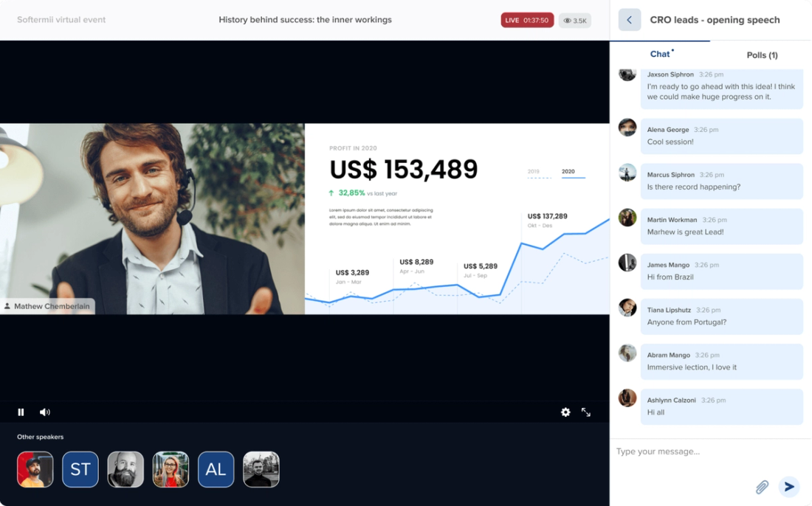The width and height of the screenshot is (812, 506).
Task: Click Marcus Siphron's chat avatar
Action: point(627,173)
